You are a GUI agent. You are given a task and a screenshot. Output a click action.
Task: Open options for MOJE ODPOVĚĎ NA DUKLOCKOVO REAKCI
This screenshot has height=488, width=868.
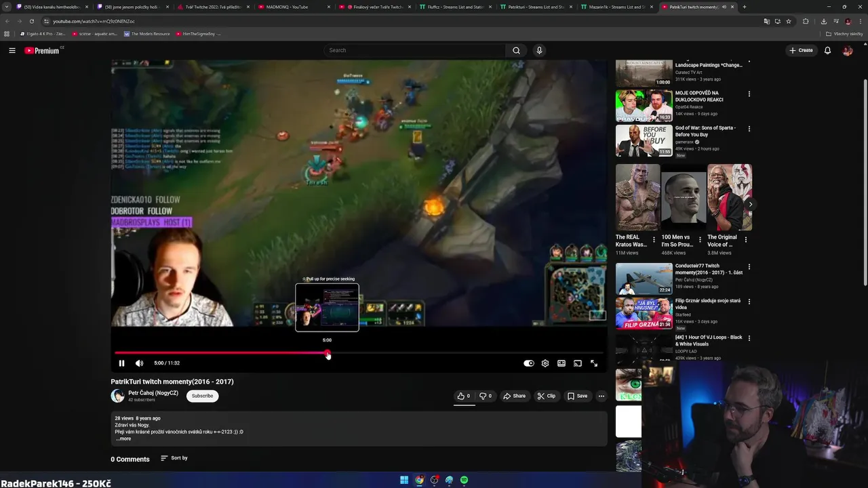749,94
